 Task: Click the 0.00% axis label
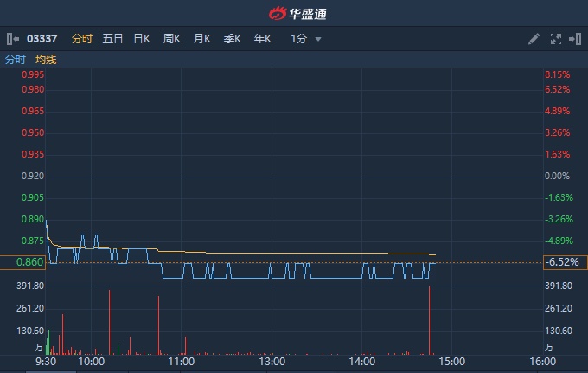pyautogui.click(x=557, y=176)
